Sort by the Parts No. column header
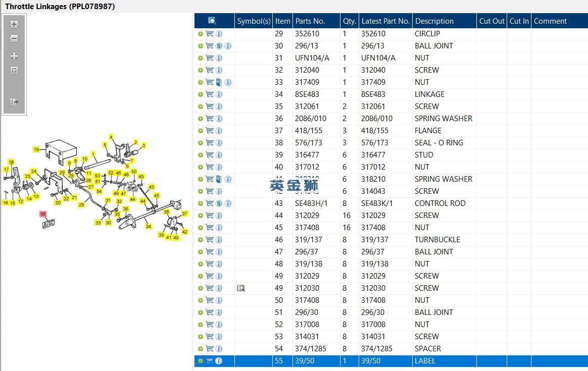Image resolution: width=588 pixels, height=371 pixels. (x=316, y=21)
